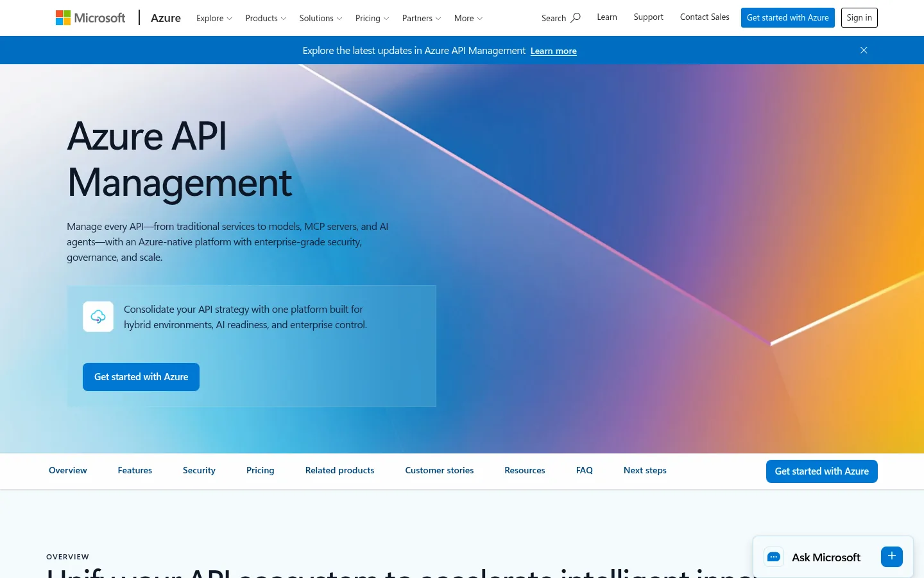Image resolution: width=924 pixels, height=578 pixels.
Task: Click the 'Consolidate your API strategy' text
Action: point(246,317)
